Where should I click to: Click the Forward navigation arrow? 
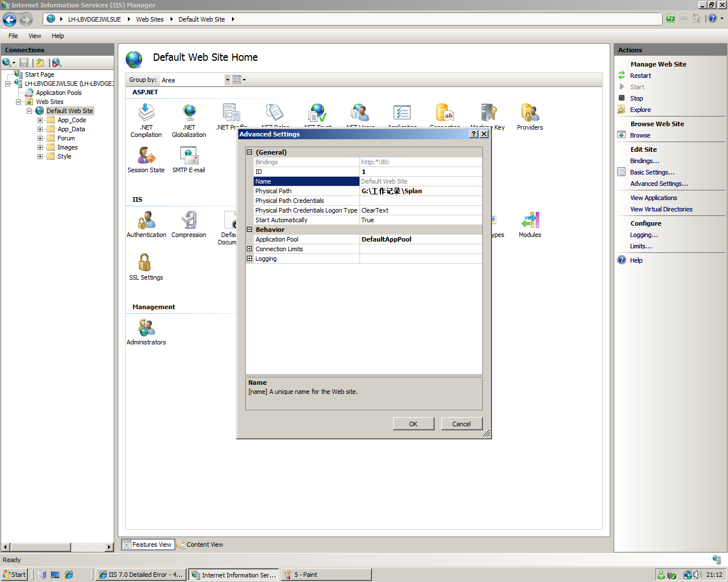click(26, 20)
